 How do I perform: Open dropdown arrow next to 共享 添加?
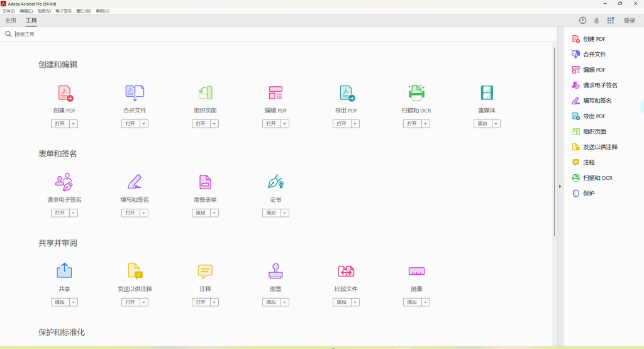pyautogui.click(x=74, y=302)
